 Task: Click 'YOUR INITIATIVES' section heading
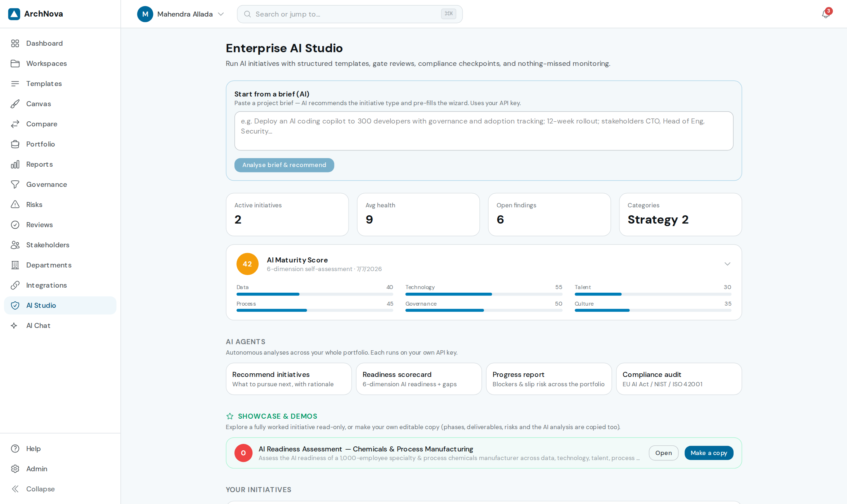(x=259, y=490)
